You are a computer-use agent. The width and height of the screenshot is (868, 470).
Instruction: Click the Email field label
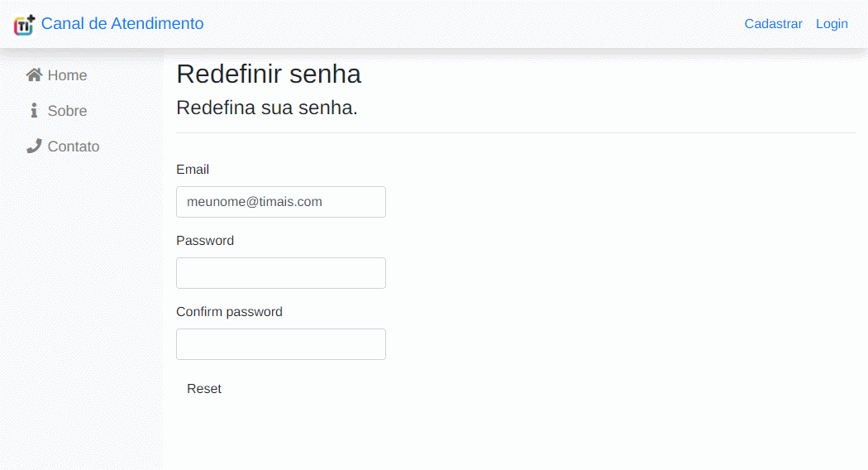(193, 170)
